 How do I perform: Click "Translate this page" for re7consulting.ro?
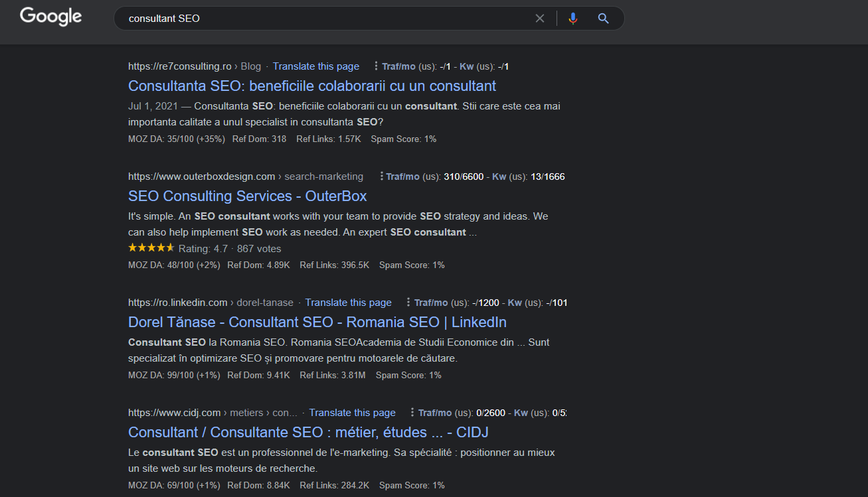pyautogui.click(x=316, y=66)
